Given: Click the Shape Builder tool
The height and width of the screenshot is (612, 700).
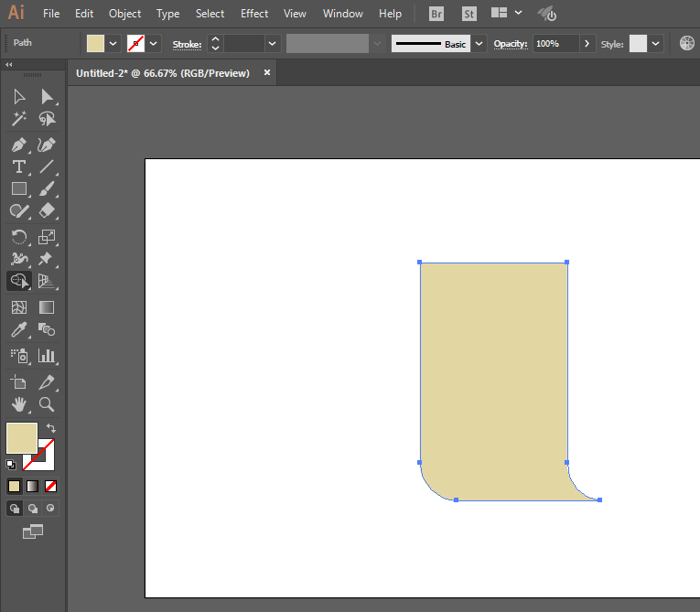Looking at the screenshot, I should [19, 281].
